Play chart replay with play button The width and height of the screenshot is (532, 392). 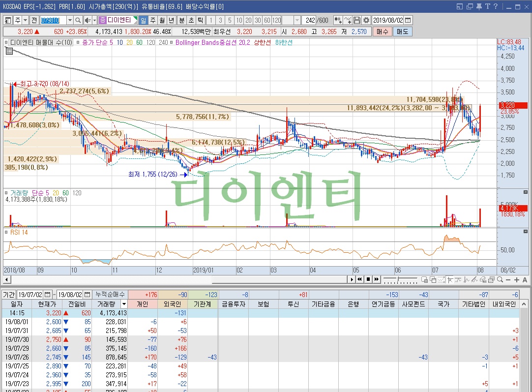352,279
